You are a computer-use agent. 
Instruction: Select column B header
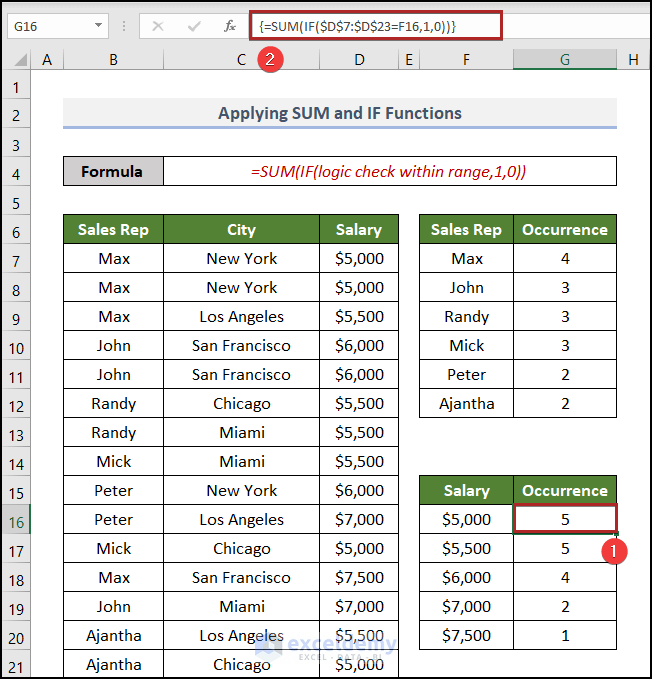pos(113,60)
